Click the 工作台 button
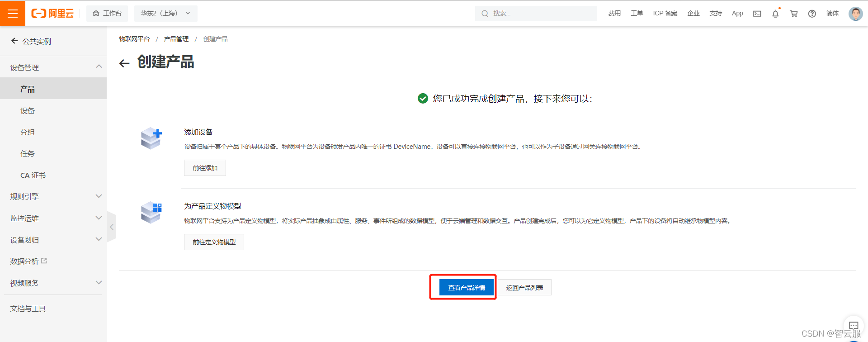This screenshot has height=342, width=868. point(107,14)
